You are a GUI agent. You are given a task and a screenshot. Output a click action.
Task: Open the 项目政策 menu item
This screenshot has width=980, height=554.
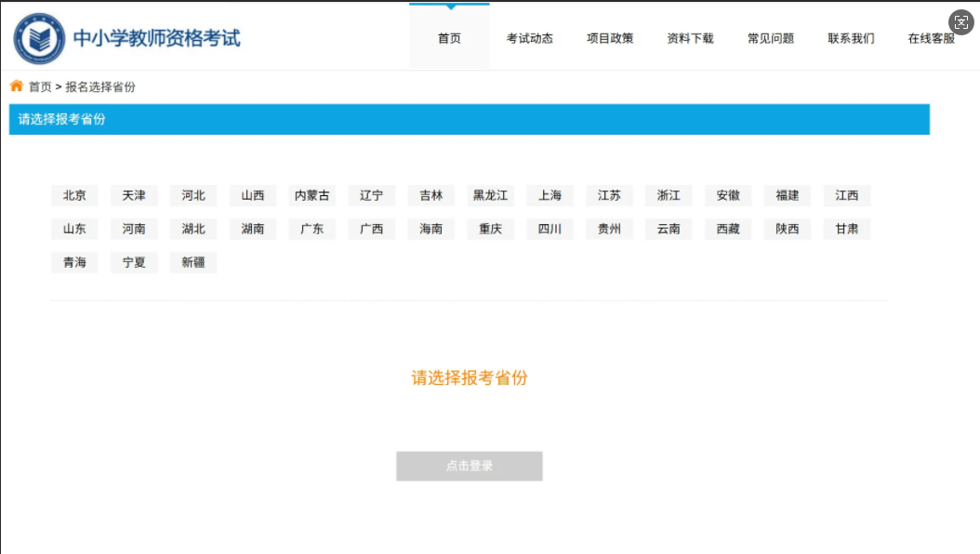(610, 38)
